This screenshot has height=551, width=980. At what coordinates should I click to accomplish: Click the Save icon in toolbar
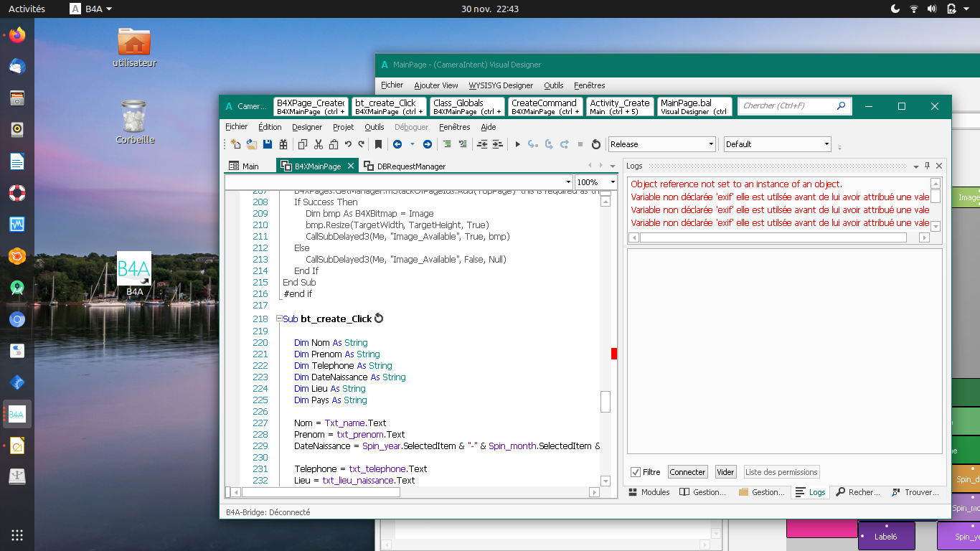coord(268,144)
